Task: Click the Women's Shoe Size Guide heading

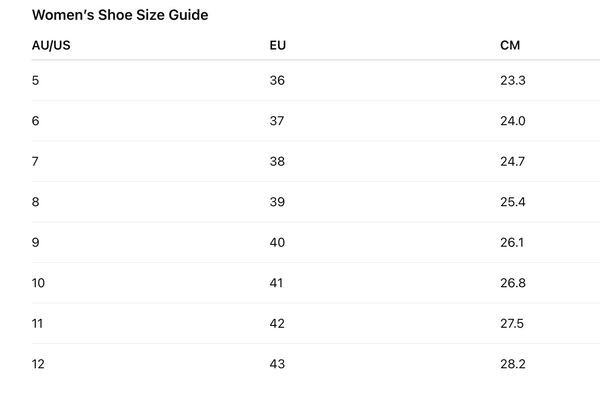Action: (x=120, y=15)
